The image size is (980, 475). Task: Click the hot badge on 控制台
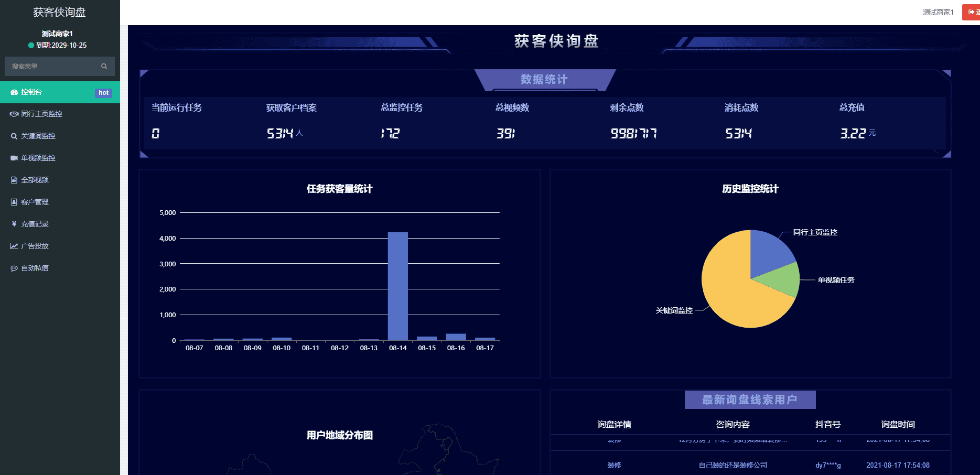(x=103, y=92)
